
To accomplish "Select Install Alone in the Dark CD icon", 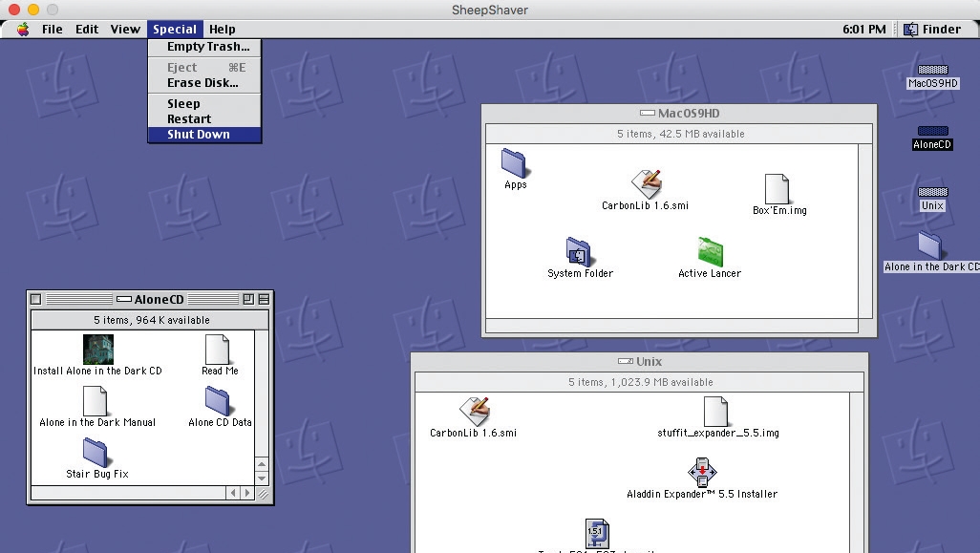I will tap(98, 350).
